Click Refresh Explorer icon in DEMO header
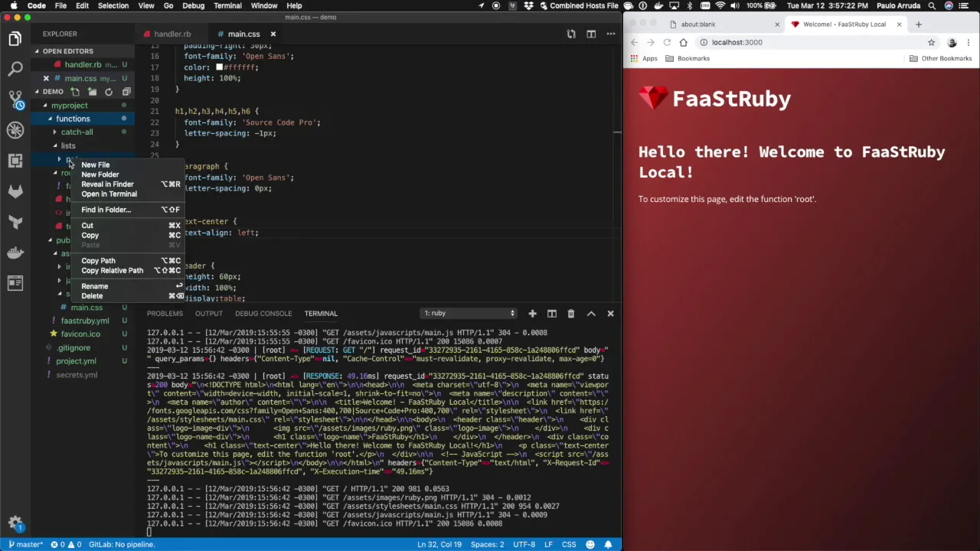The width and height of the screenshot is (980, 551). click(109, 92)
